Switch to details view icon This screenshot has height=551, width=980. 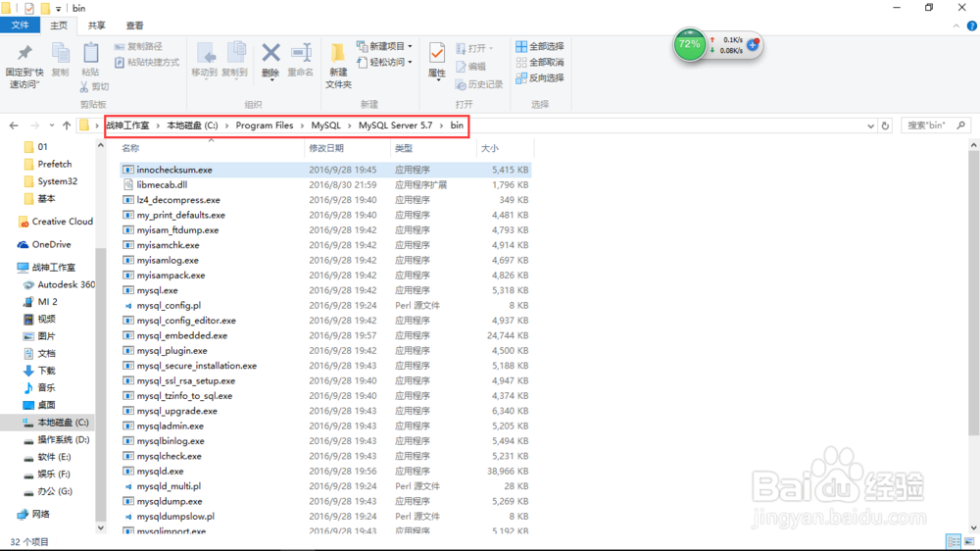(954, 541)
